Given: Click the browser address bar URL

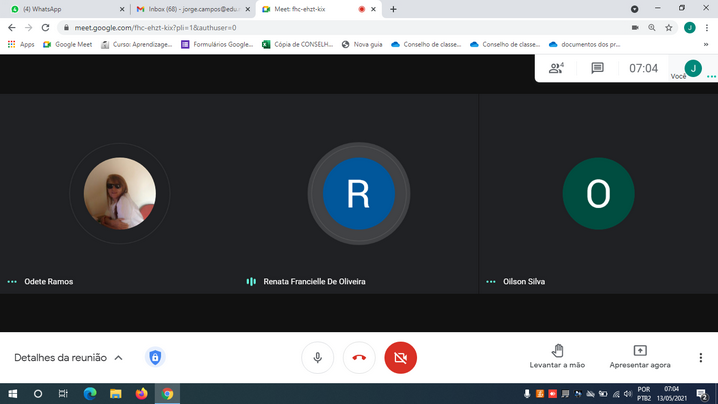Looking at the screenshot, I should tap(300, 27).
